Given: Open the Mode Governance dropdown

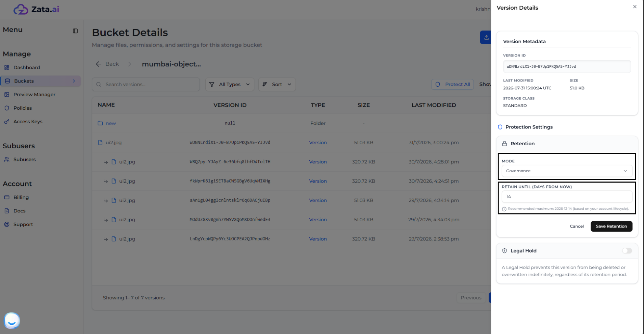Looking at the screenshot, I should click(567, 171).
